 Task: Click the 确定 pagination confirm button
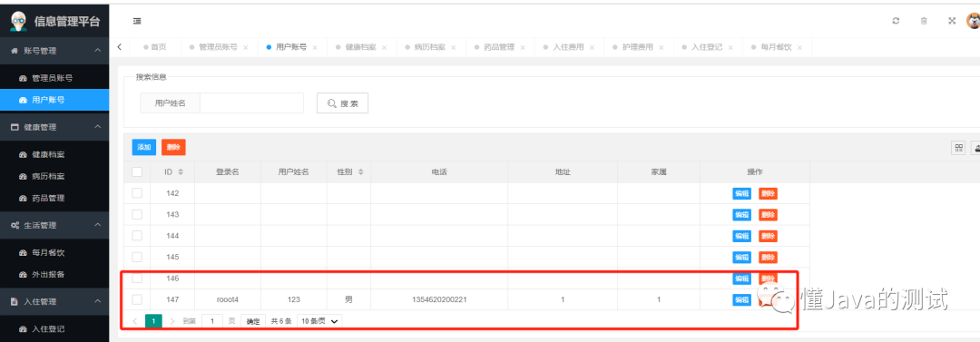click(253, 321)
